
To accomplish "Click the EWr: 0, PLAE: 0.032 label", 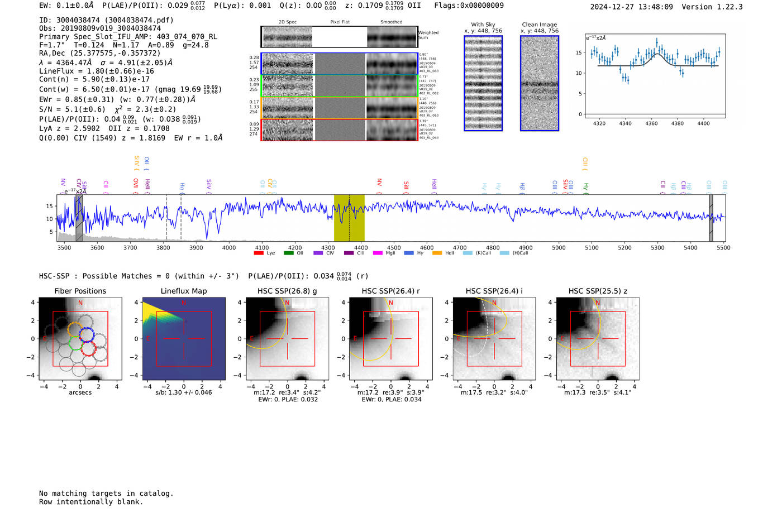I will point(288,400).
